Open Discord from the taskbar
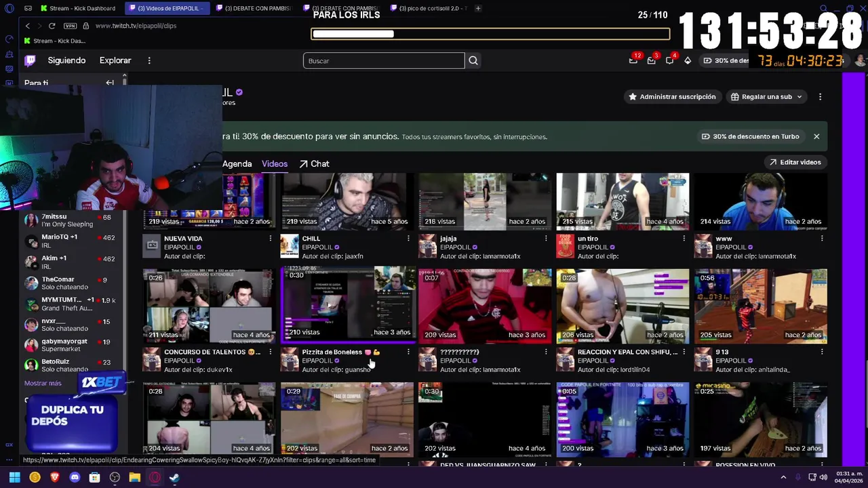 click(x=75, y=477)
